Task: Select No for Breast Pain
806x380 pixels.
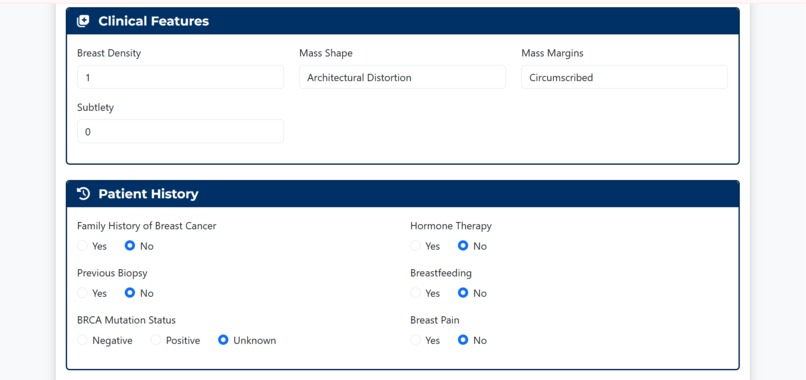Action: (x=463, y=340)
